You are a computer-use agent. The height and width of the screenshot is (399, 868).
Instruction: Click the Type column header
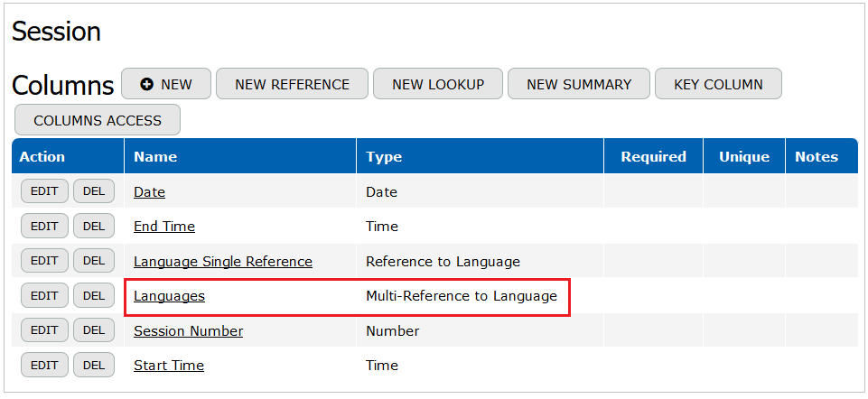pos(480,156)
